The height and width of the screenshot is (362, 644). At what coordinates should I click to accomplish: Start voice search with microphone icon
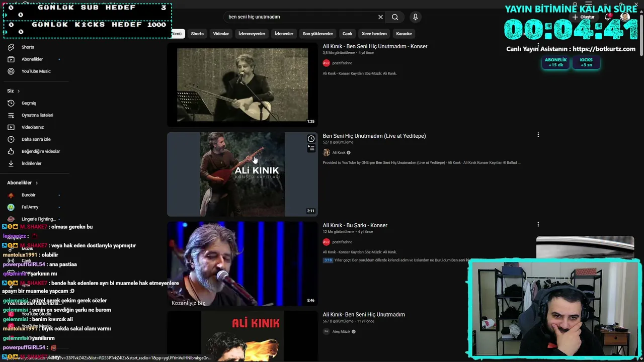(415, 17)
